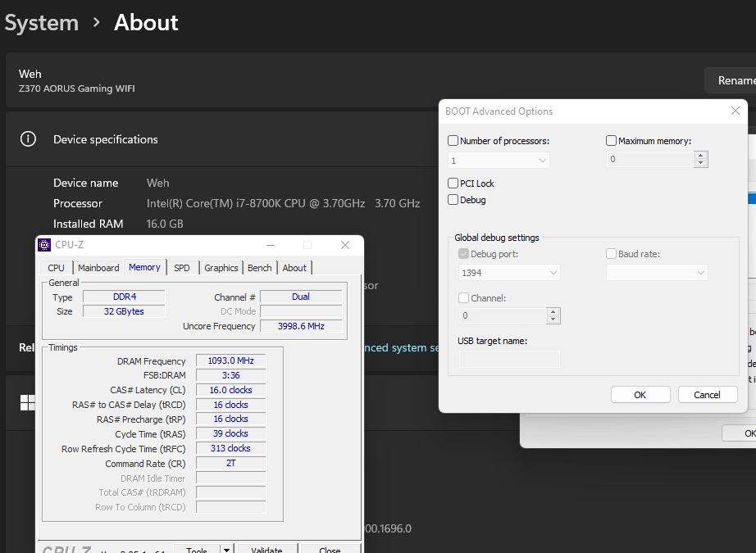This screenshot has width=756, height=553.
Task: Enable the Number of processors checkbox
Action: (453, 141)
